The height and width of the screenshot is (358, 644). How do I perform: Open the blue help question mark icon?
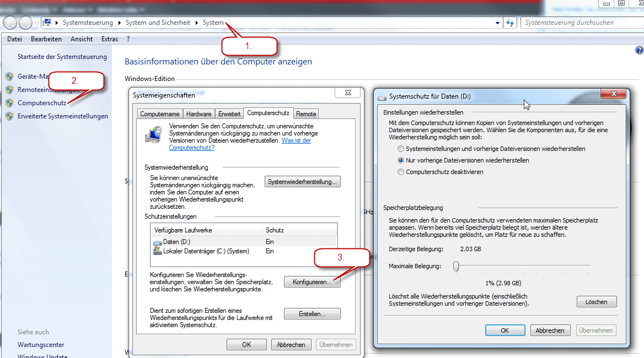639,50
